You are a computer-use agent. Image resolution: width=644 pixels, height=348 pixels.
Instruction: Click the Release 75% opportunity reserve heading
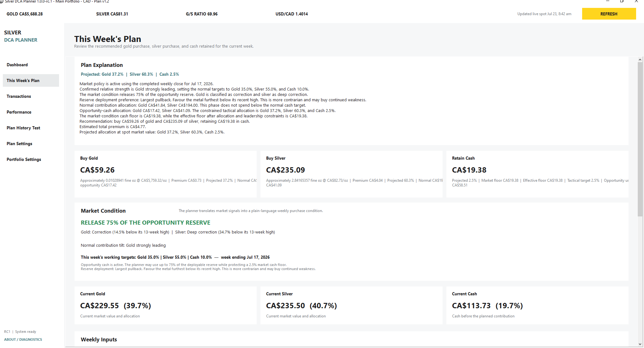146,223
